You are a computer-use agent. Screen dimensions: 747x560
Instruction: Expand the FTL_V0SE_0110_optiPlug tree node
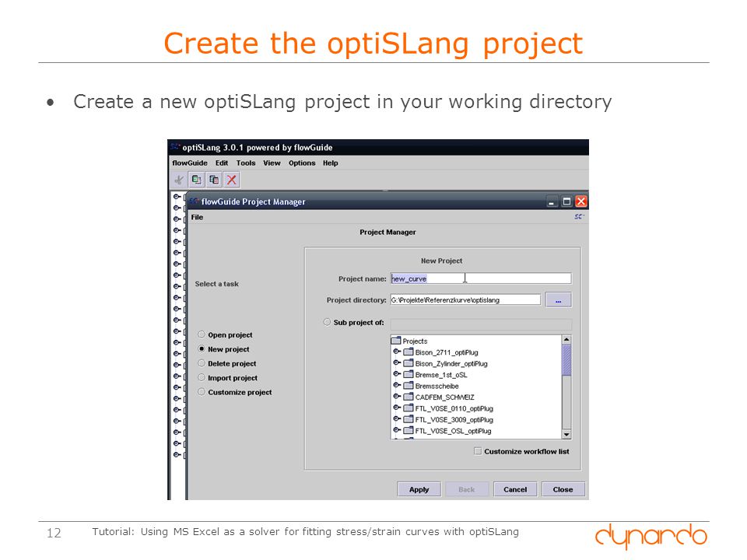point(396,408)
